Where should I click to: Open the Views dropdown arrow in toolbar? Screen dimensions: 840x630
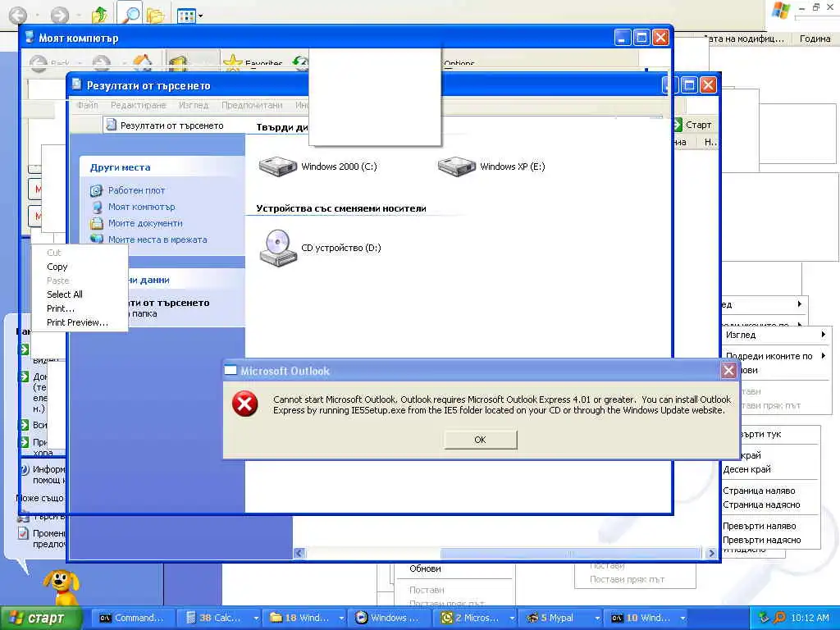[200, 16]
